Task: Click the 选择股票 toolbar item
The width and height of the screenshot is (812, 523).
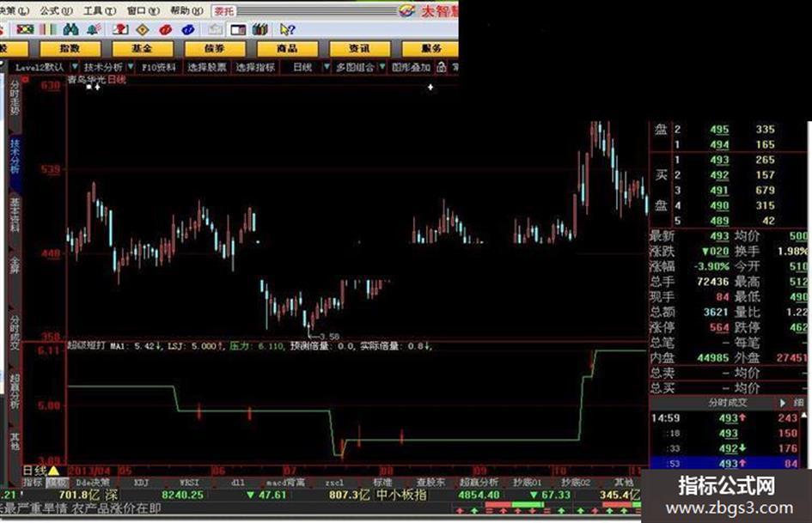Action: [x=206, y=67]
